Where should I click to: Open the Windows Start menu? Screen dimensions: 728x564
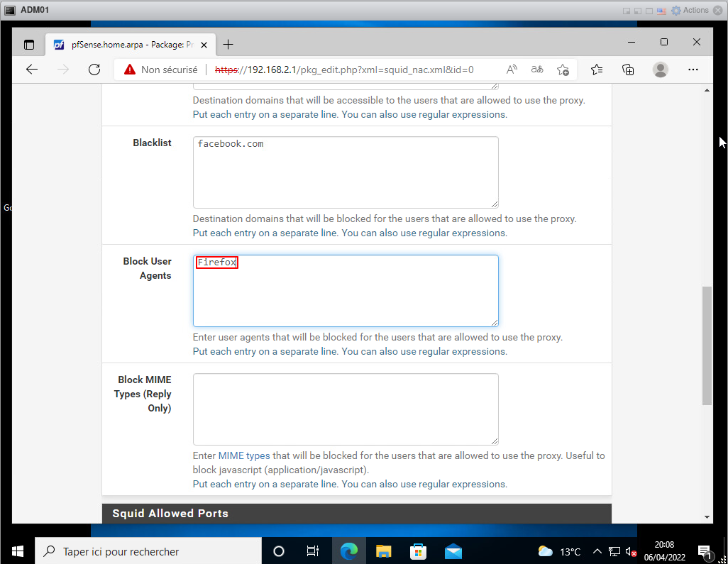coord(17,551)
